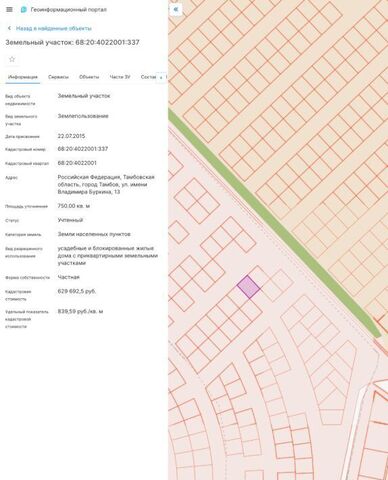Viewport: 388px width, 480px height.
Task: Collapse the side panel with arrow button
Action: click(x=176, y=10)
